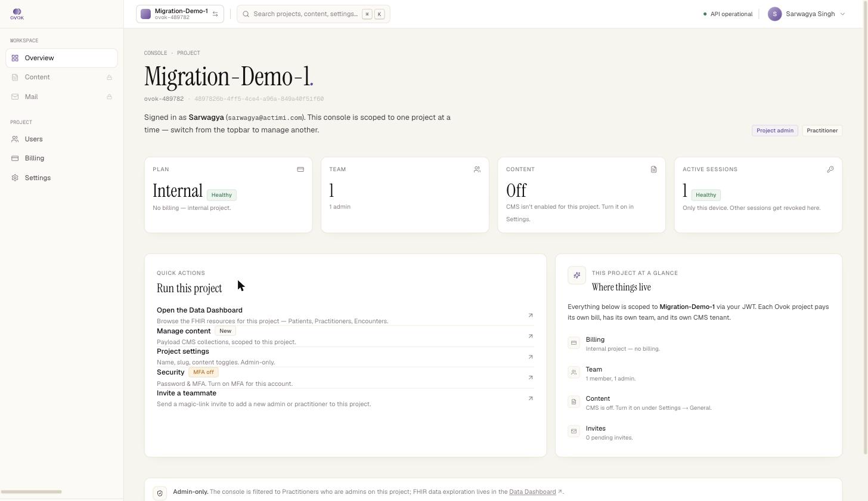
Task: Click the user avatar S circle
Action: (774, 14)
